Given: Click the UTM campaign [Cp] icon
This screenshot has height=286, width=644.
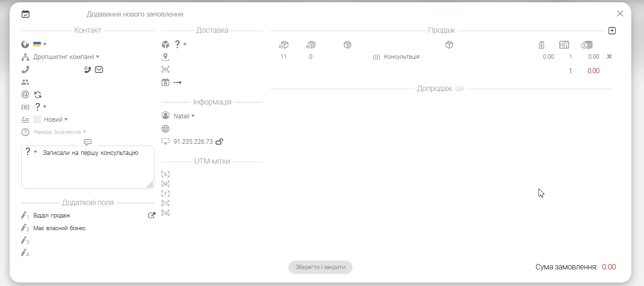Looking at the screenshot, I should [x=165, y=213].
